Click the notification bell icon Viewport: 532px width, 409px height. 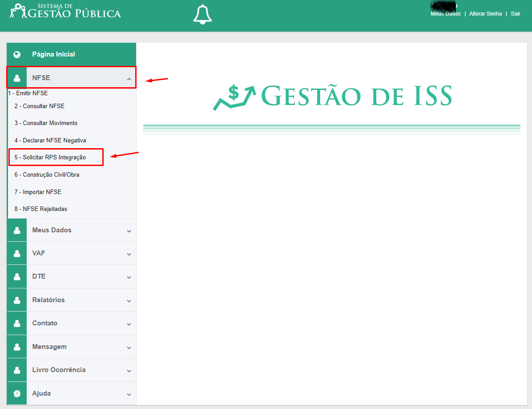(202, 15)
